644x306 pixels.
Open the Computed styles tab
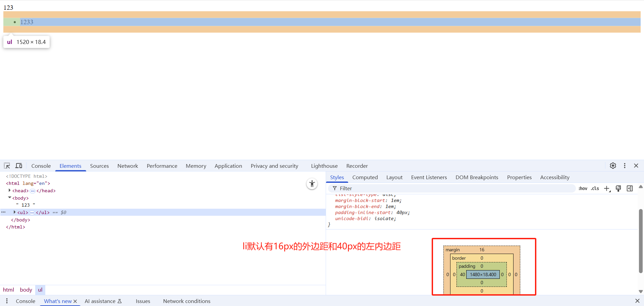click(x=365, y=177)
